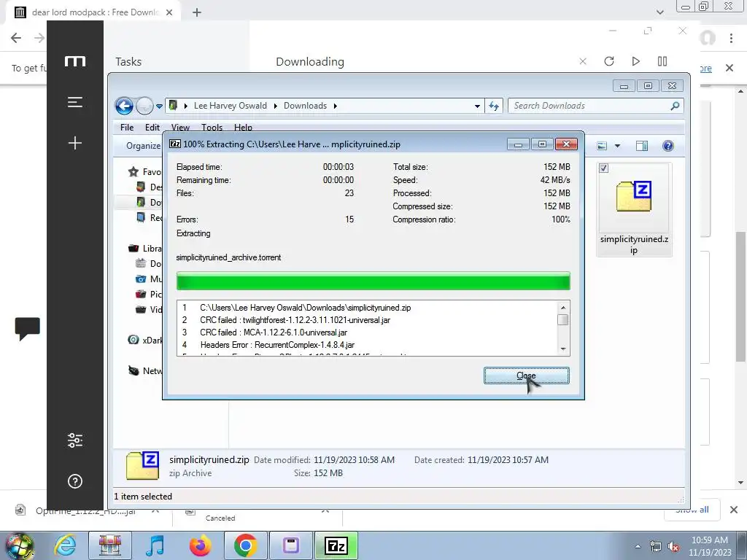Open the Help menu
This screenshot has width=747, height=560.
[x=243, y=127]
